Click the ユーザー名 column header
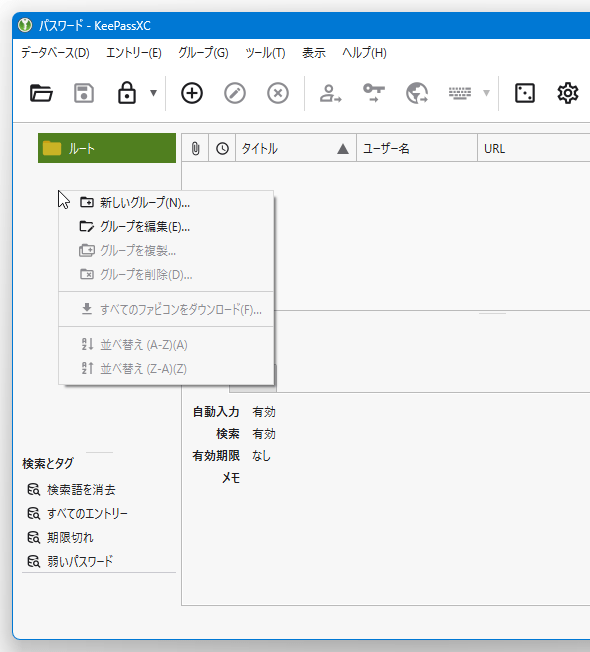Screen dimensions: 590x652 pos(417,148)
